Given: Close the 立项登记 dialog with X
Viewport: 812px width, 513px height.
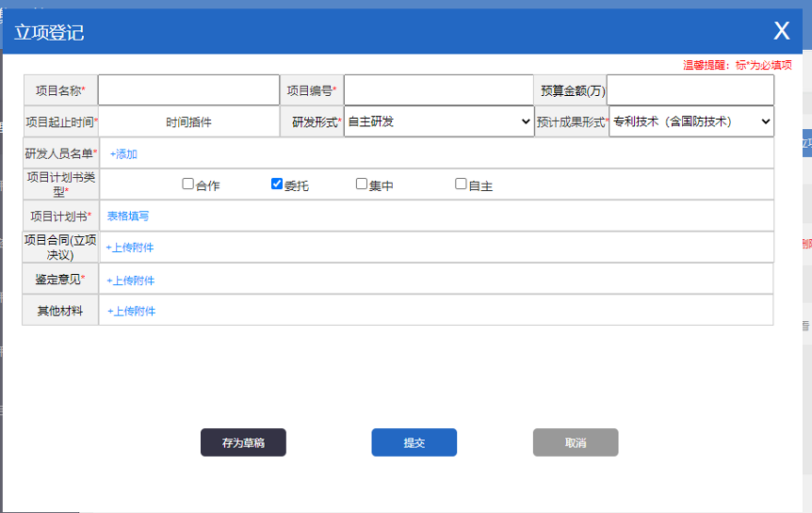Looking at the screenshot, I should (781, 31).
